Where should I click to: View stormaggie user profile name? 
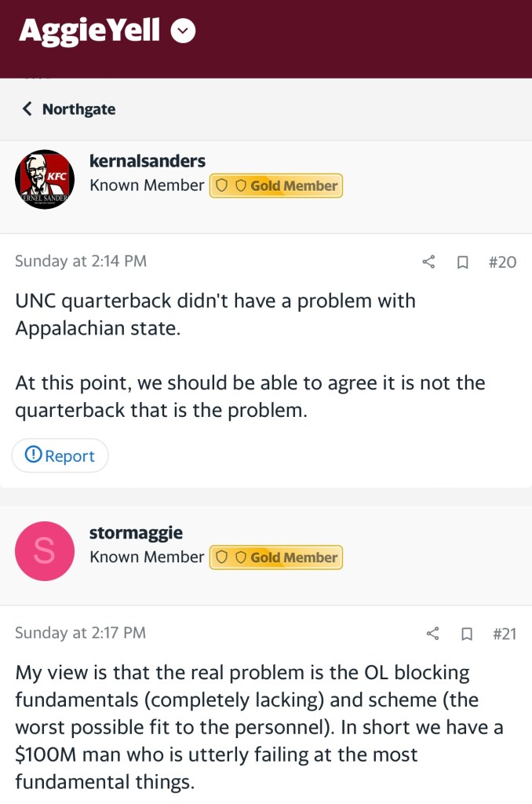136,532
